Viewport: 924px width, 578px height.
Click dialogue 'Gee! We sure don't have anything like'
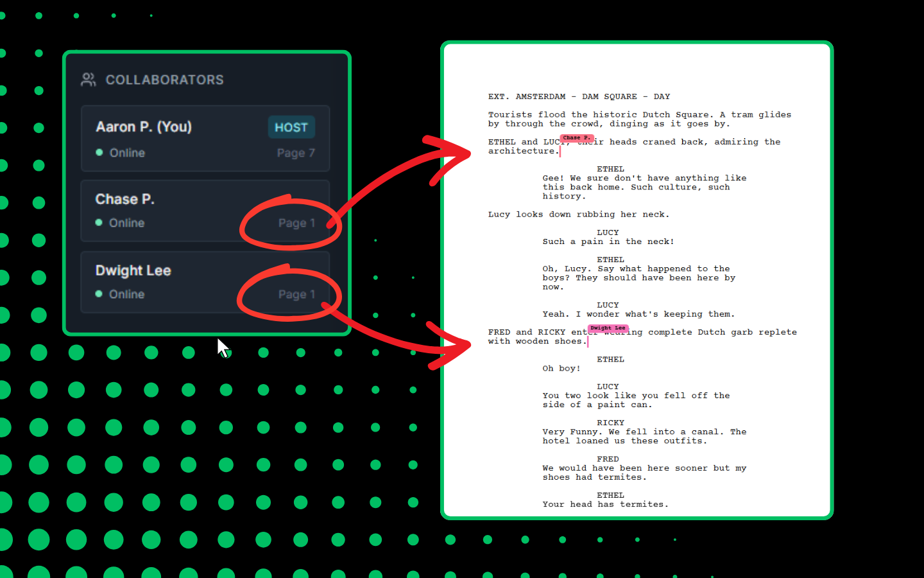[x=644, y=179]
